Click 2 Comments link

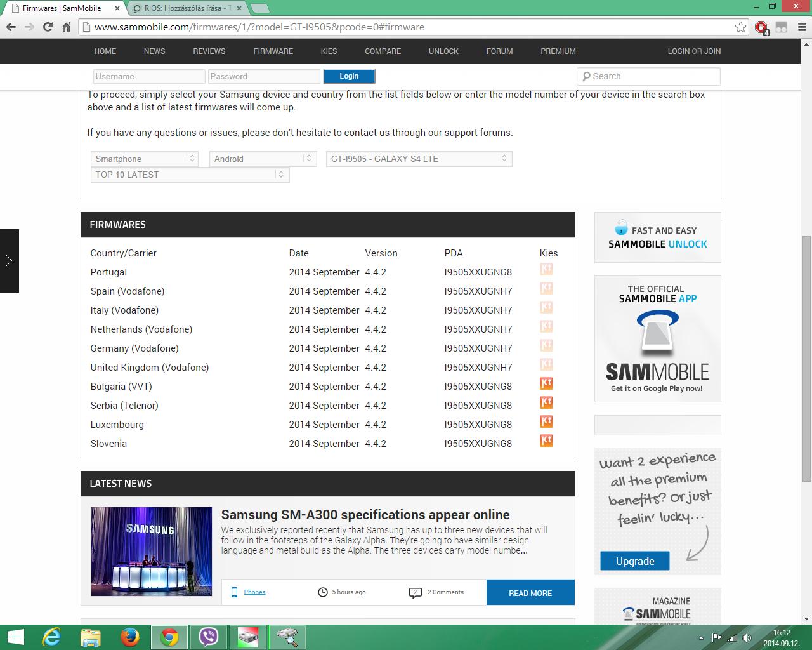(445, 592)
